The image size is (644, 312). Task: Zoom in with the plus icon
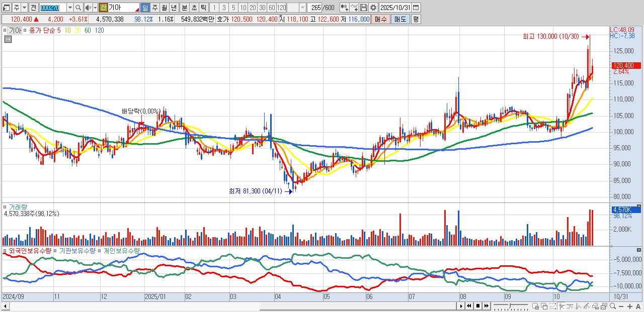click(630, 306)
